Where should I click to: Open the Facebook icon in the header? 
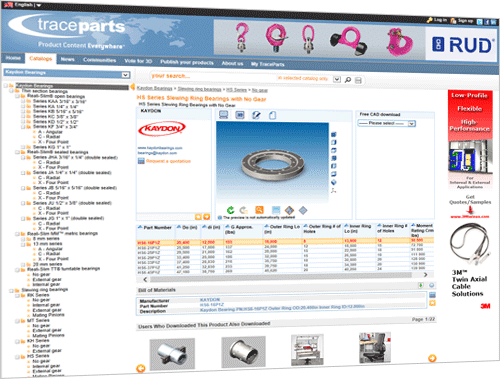(487, 22)
